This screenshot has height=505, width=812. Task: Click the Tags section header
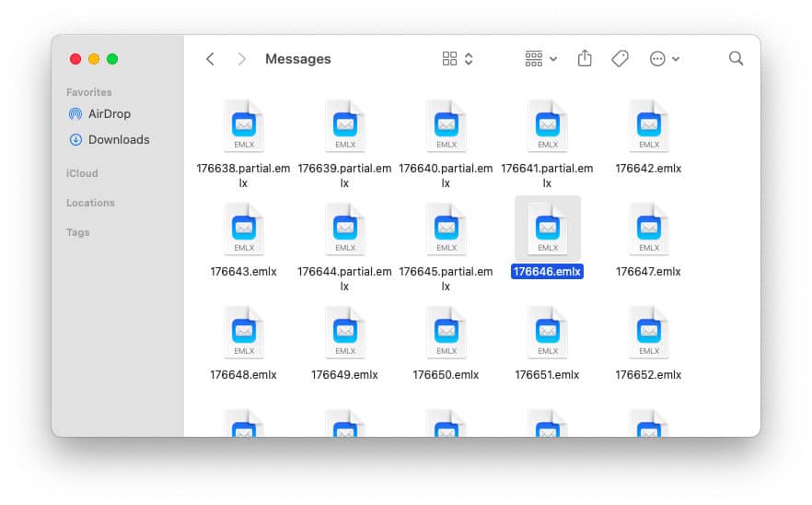pyautogui.click(x=77, y=232)
